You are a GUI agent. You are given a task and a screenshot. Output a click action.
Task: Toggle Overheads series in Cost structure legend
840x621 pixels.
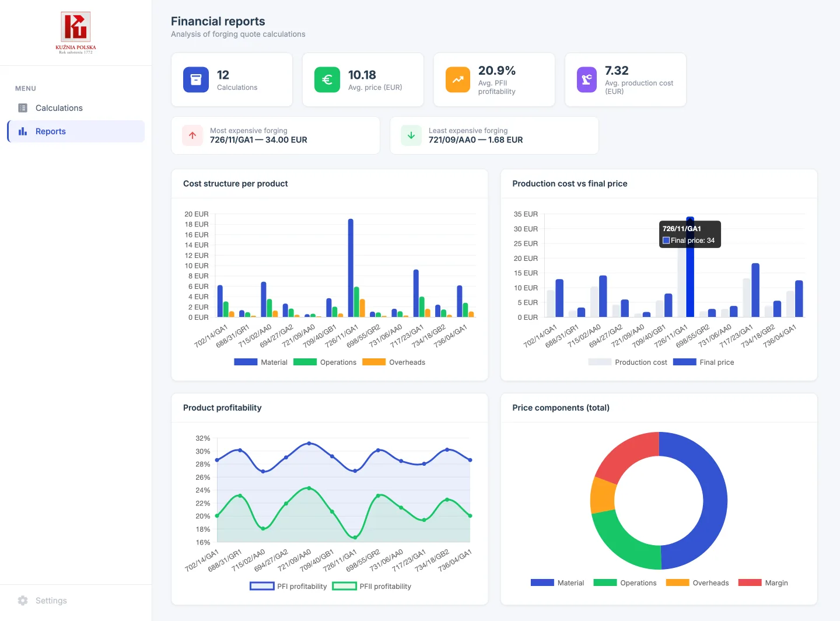[x=394, y=362]
